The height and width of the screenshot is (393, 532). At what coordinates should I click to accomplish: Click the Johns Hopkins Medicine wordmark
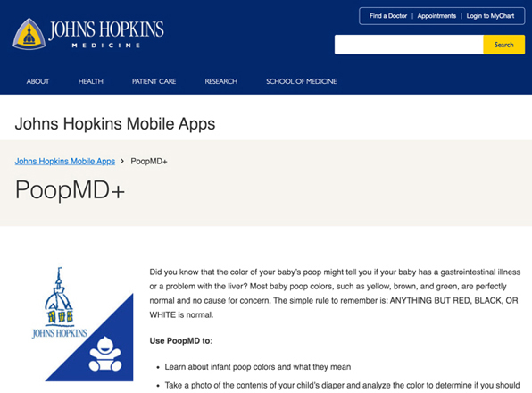pos(106,34)
